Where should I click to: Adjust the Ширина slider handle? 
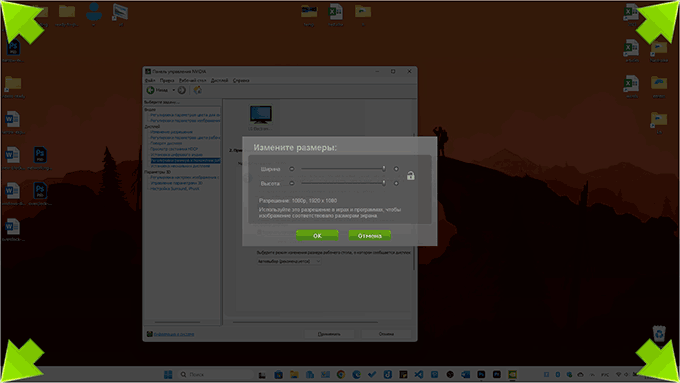(384, 169)
